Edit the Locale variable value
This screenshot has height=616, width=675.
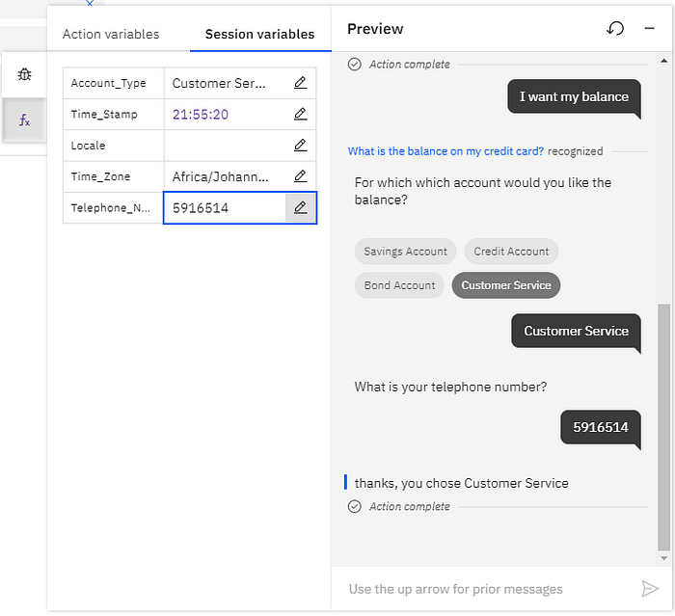pyautogui.click(x=300, y=145)
